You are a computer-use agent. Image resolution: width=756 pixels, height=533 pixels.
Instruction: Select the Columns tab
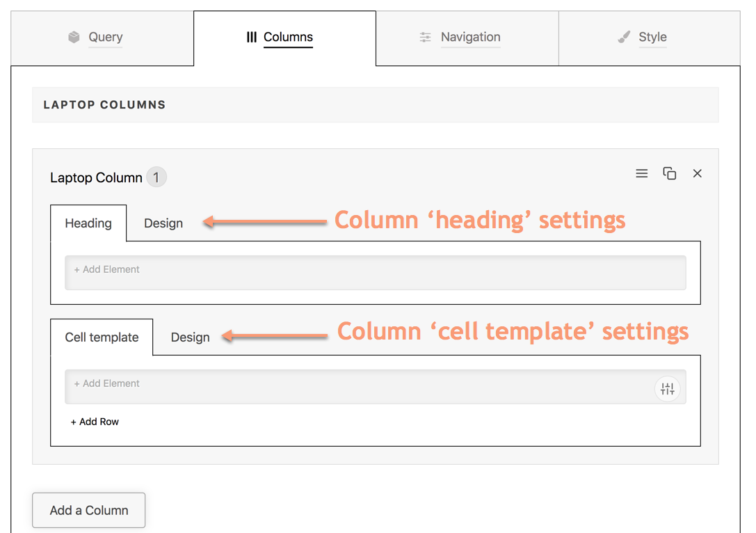tap(288, 38)
